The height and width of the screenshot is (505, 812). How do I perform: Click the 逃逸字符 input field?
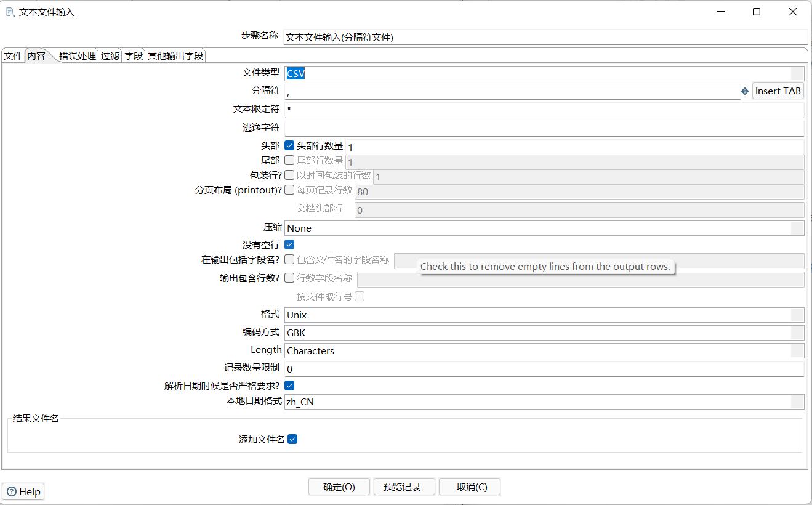click(x=544, y=128)
